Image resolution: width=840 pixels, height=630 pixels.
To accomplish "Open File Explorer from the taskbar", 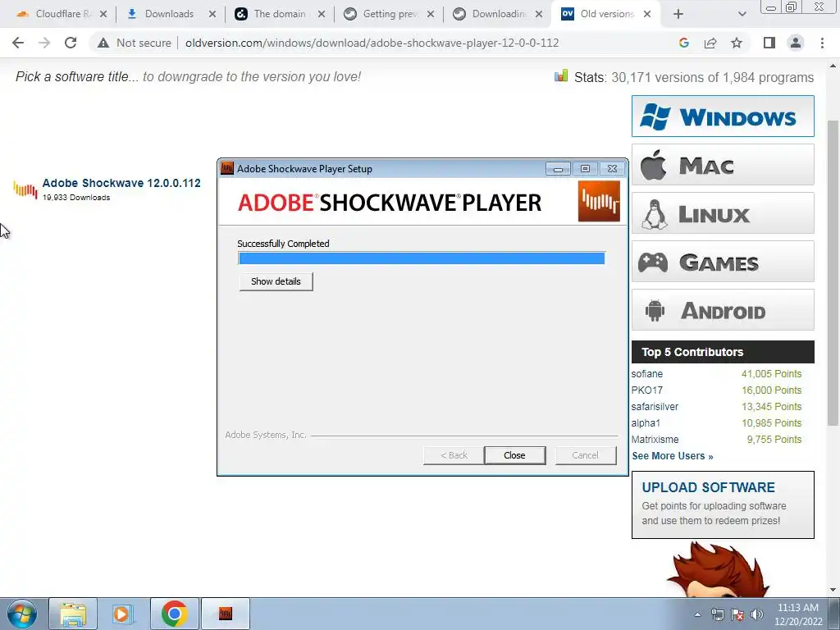I will [x=73, y=614].
